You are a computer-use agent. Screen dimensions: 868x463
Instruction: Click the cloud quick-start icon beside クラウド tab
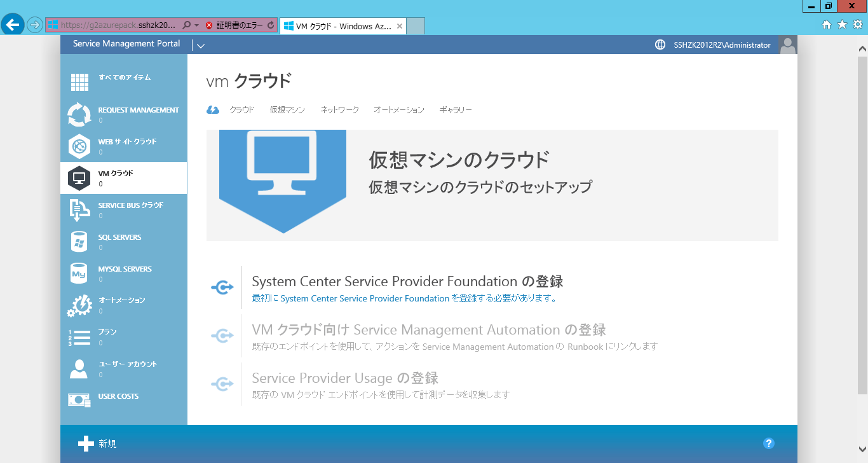[x=213, y=110]
